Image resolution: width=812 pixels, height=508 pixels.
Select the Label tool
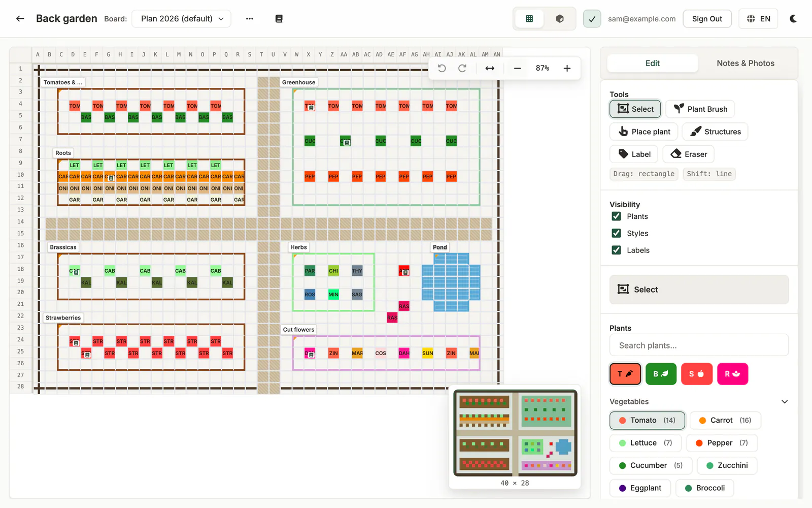[634, 154]
